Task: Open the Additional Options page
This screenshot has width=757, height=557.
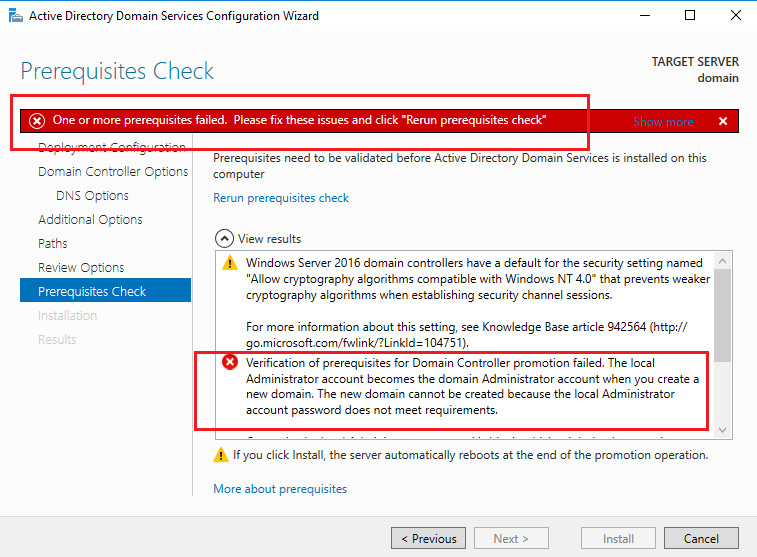Action: click(90, 219)
